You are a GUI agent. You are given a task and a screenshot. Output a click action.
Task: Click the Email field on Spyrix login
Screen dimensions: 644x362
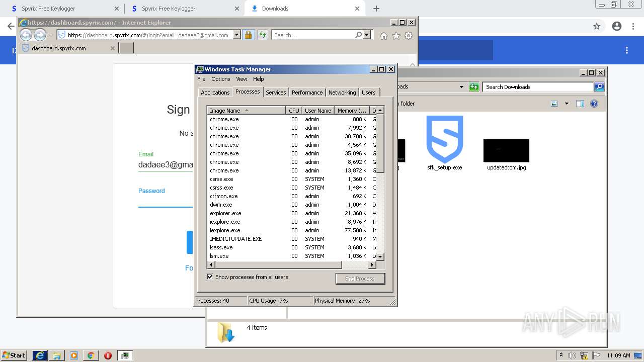[x=166, y=164]
